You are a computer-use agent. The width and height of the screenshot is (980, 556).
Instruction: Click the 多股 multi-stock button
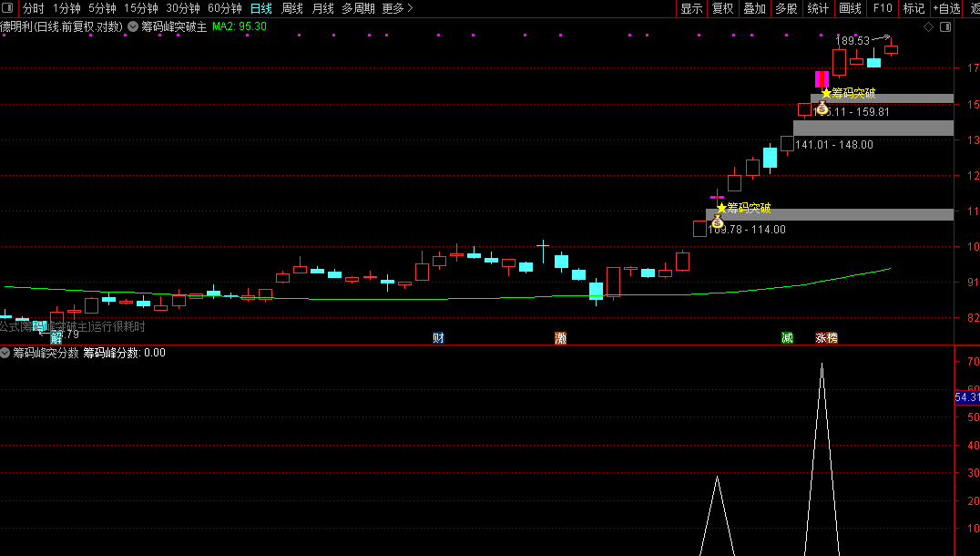(787, 8)
